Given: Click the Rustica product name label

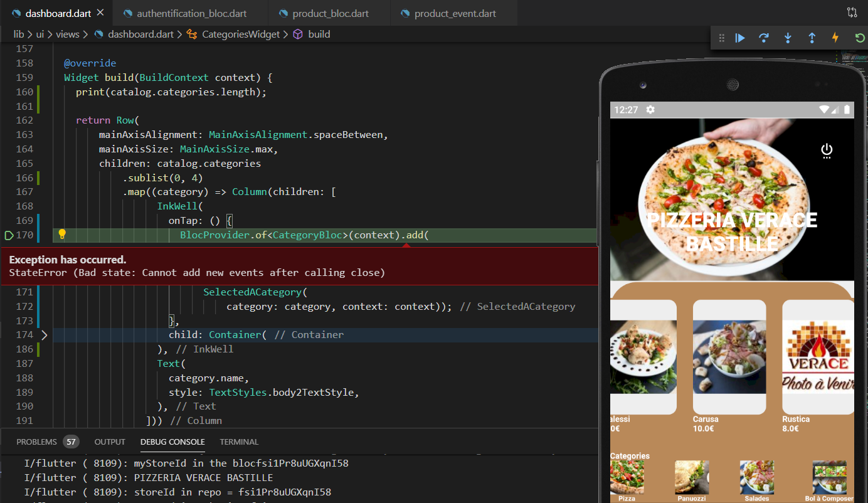Looking at the screenshot, I should point(796,419).
